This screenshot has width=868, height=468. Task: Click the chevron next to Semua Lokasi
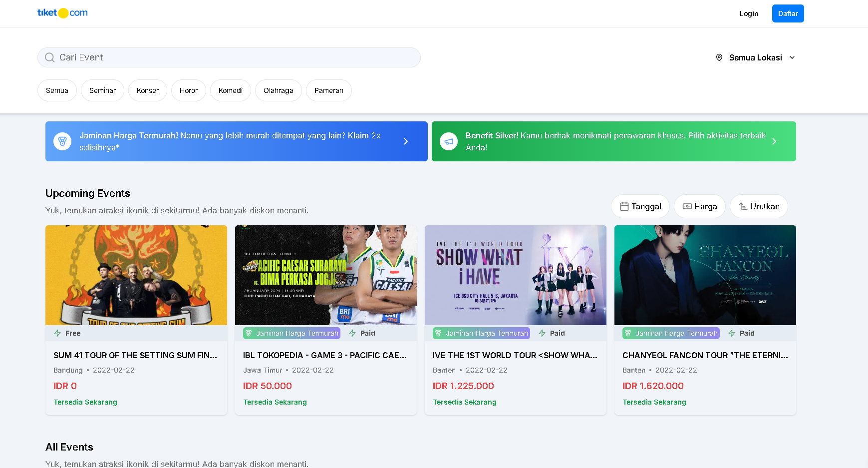click(x=792, y=57)
